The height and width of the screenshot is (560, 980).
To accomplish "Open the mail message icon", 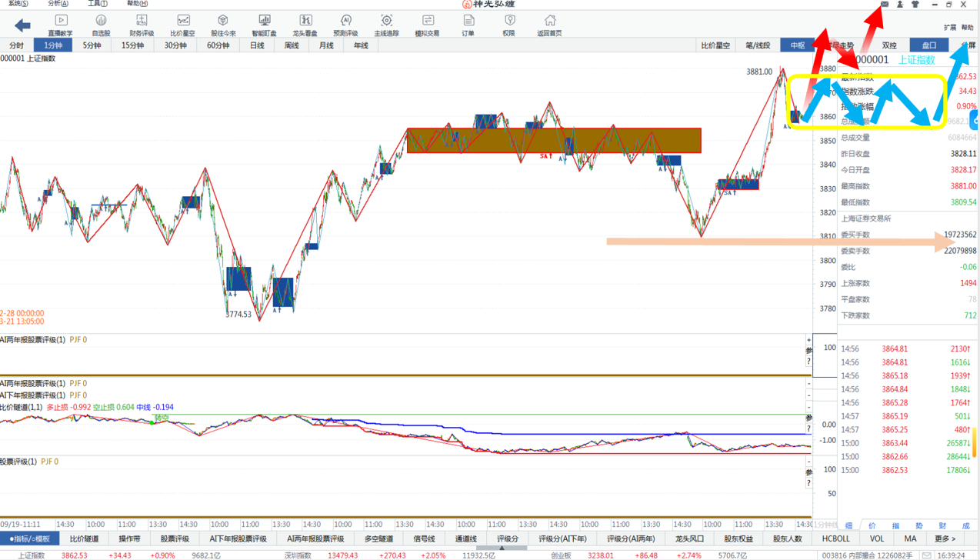I will click(x=885, y=5).
